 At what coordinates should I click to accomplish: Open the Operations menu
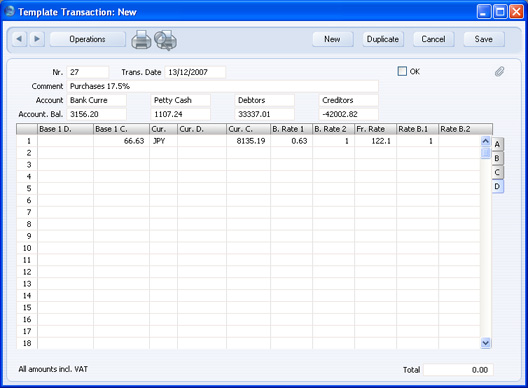pyautogui.click(x=88, y=39)
